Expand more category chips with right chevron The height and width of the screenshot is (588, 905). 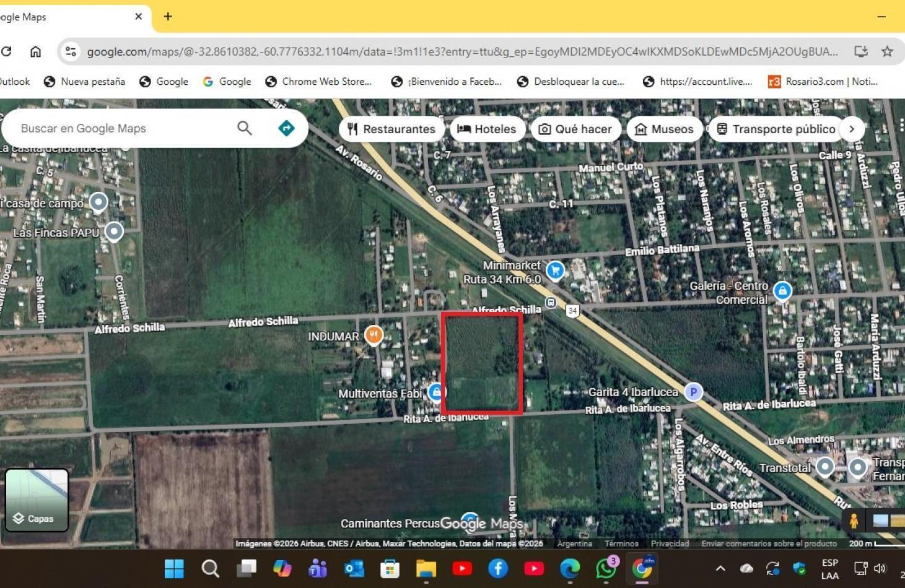pyautogui.click(x=852, y=129)
